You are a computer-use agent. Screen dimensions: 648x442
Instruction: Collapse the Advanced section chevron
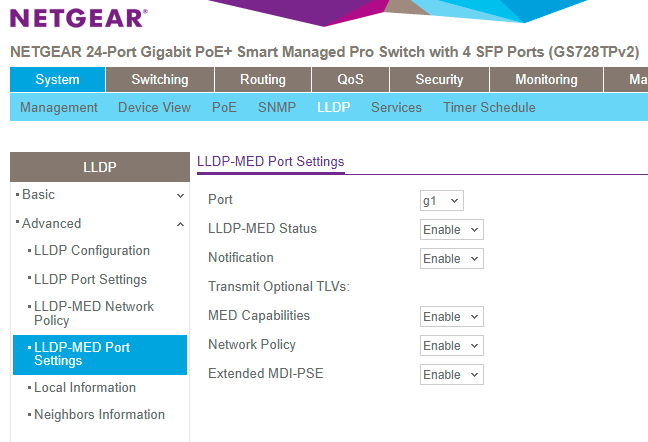coord(180,224)
